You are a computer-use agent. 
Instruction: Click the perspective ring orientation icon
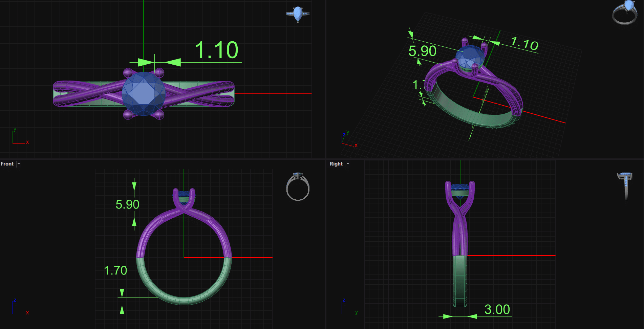click(624, 13)
